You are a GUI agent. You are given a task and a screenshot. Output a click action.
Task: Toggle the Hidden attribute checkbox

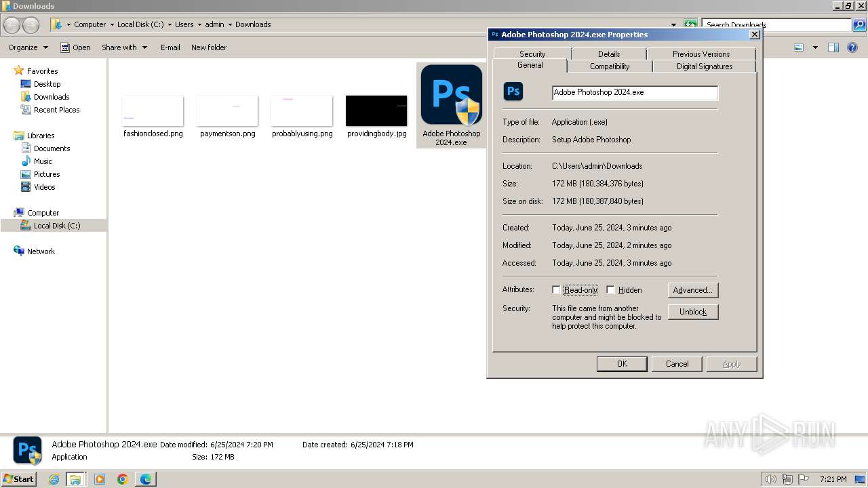[610, 290]
